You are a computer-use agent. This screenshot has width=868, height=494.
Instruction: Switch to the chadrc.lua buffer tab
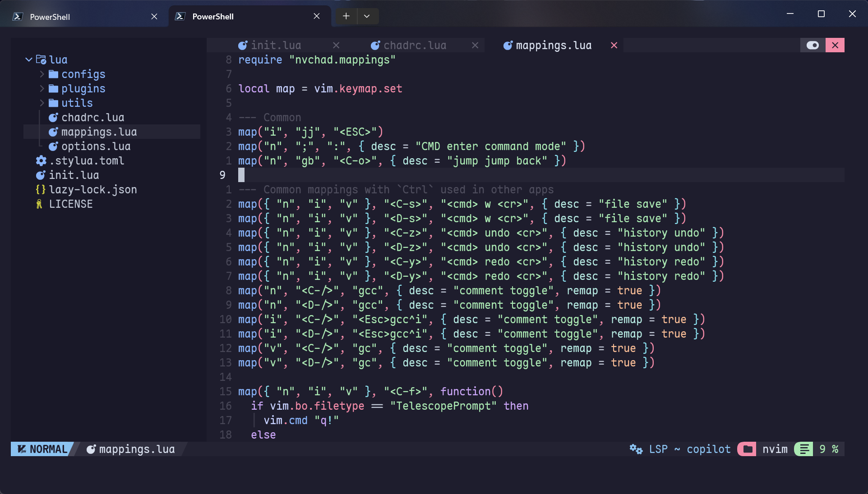(414, 45)
